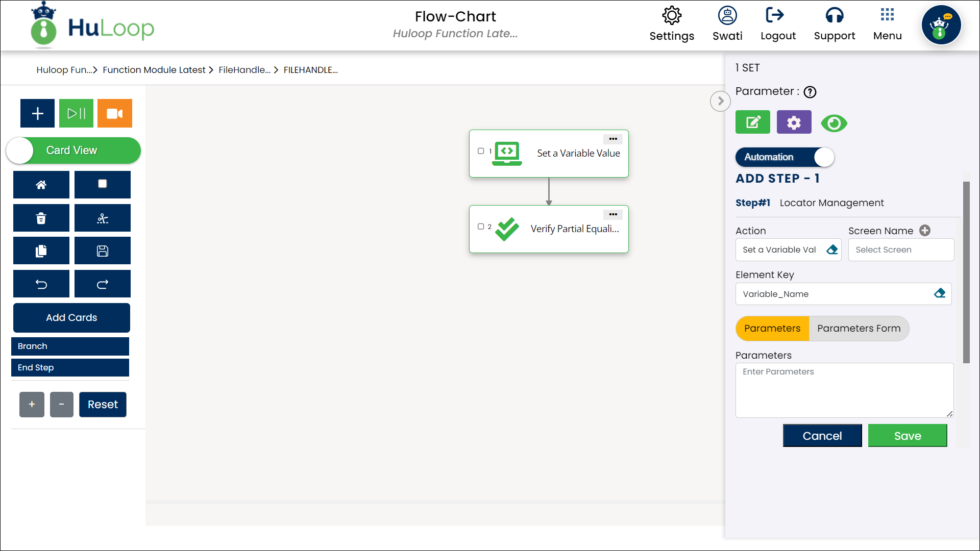Select the Branch card item
980x551 pixels.
pyautogui.click(x=70, y=346)
